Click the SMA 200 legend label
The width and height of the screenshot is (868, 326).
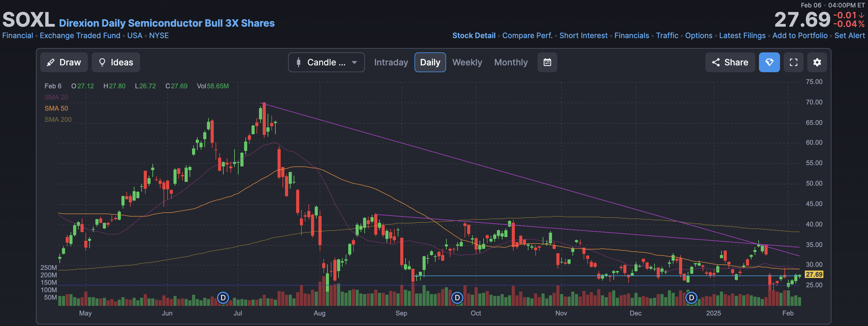[x=58, y=119]
